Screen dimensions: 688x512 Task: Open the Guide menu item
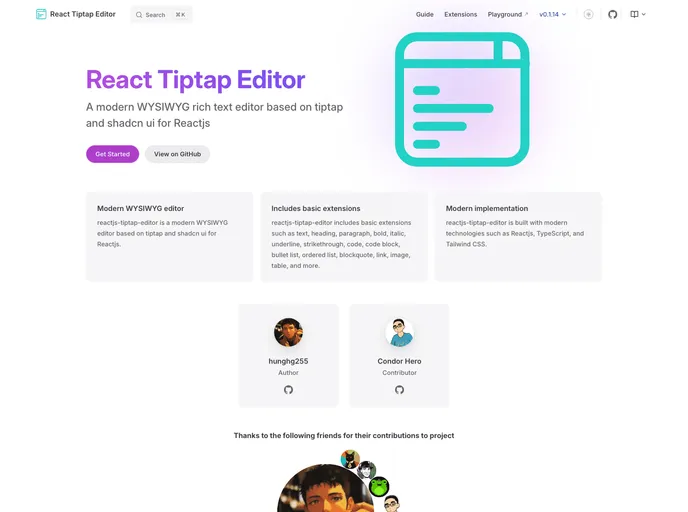click(424, 14)
